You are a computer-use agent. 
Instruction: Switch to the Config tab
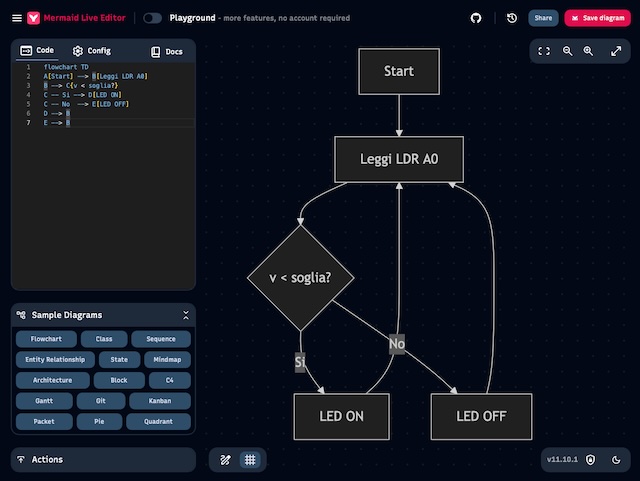pyautogui.click(x=92, y=51)
